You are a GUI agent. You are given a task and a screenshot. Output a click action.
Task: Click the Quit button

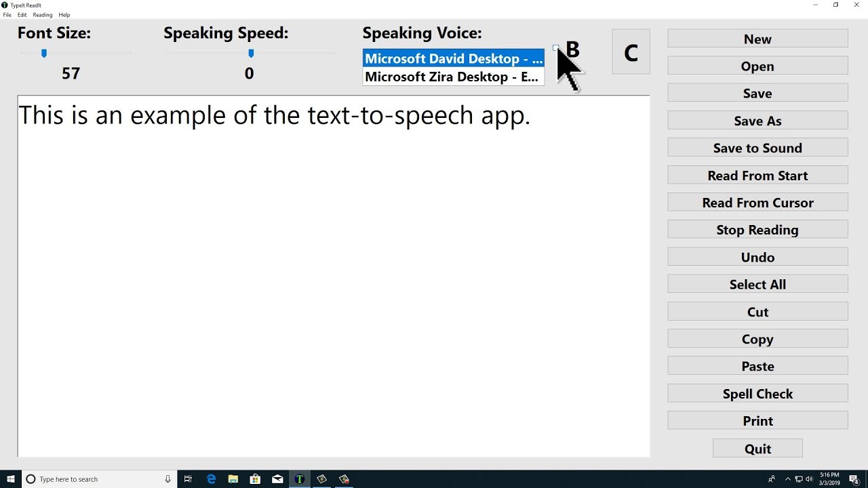pos(757,448)
